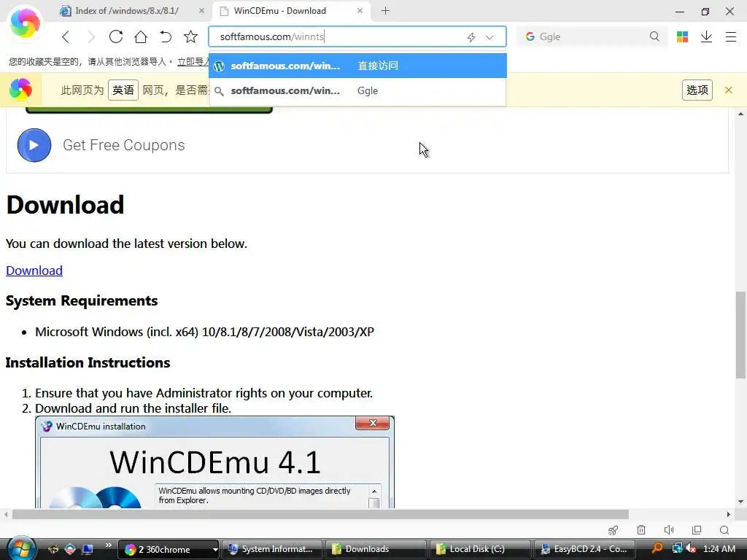
Task: Click the "Installation Instructions" heading
Action: point(88,363)
